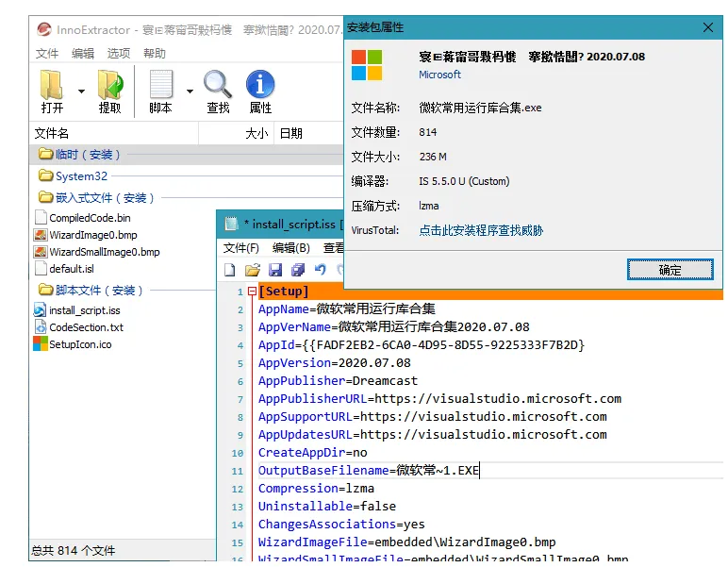The width and height of the screenshot is (728, 567).
Task: Open the dropdown arrow next to 脚本
Action: pos(190,91)
